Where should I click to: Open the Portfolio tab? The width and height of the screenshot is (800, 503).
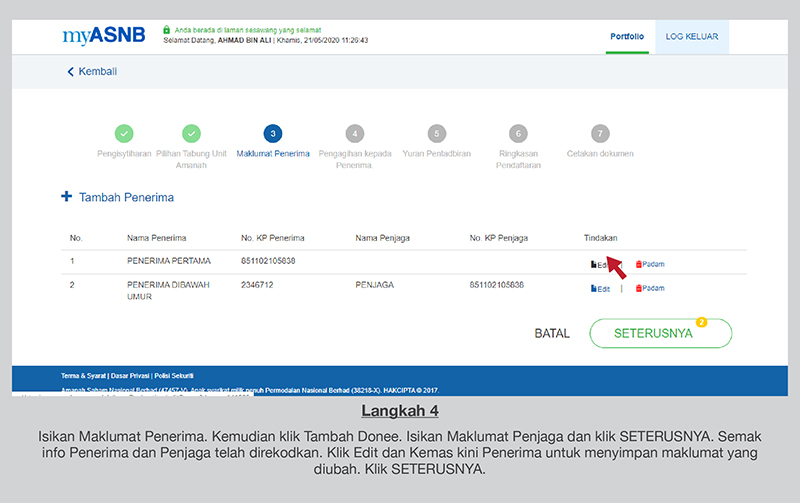click(628, 36)
